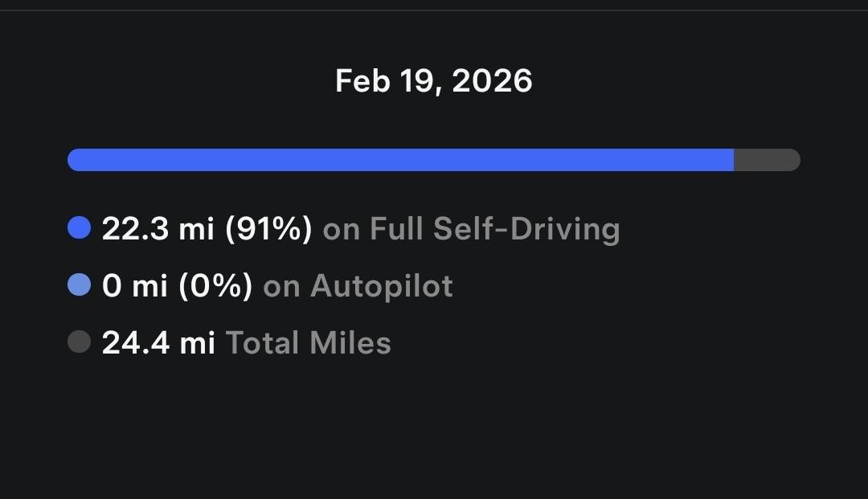Screen dimensions: 868x499
Task: Click the gray unfilled end of the progress bar
Action: tap(768, 160)
